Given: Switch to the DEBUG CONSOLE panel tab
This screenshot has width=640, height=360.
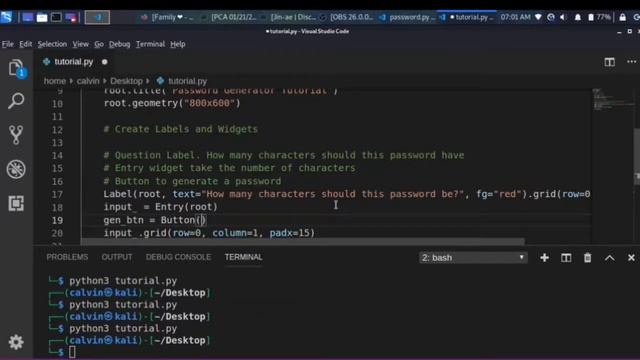Looking at the screenshot, I should click(178, 257).
